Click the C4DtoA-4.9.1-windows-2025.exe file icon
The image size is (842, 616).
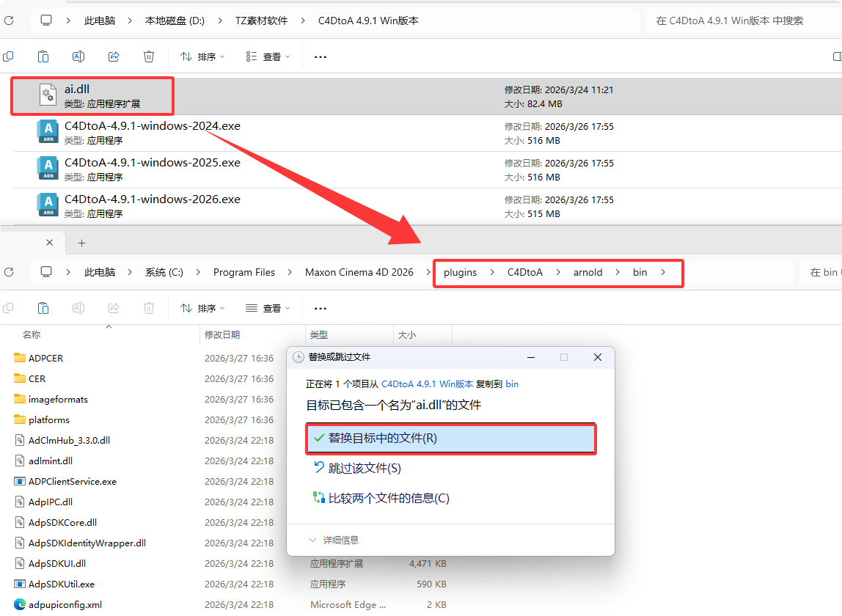coord(48,168)
